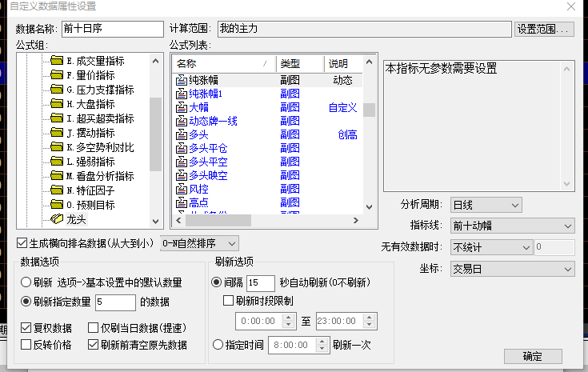Image resolution: width=588 pixels, height=372 pixels.
Task: Click interval seconds field showing 15
Action: point(261,282)
